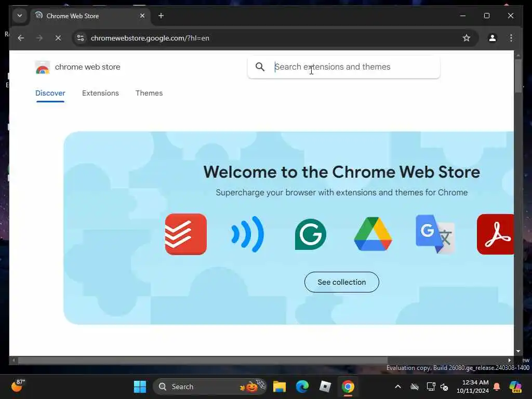Click the blue sound waves extension icon
The image size is (532, 399).
[248, 234]
